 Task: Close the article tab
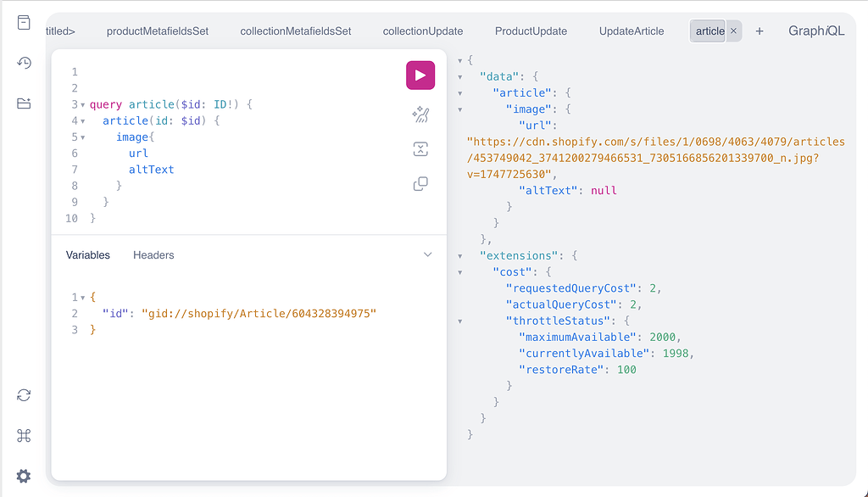(733, 31)
